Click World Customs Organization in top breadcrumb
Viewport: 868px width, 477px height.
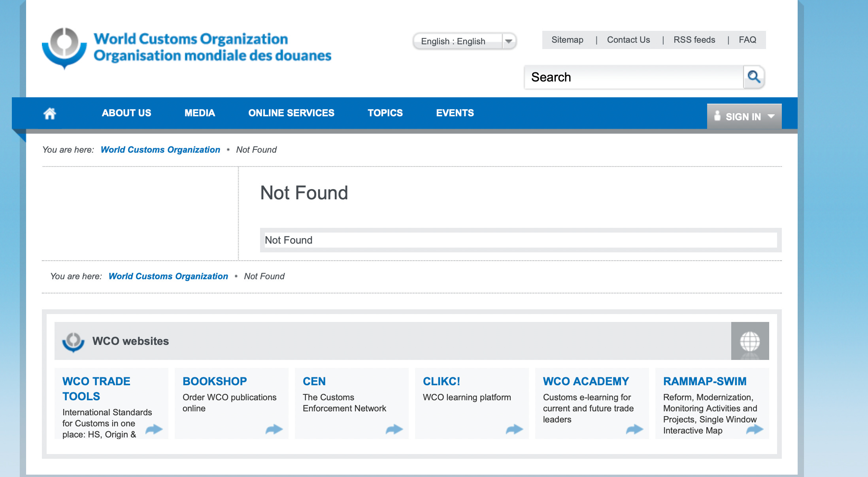pos(160,150)
